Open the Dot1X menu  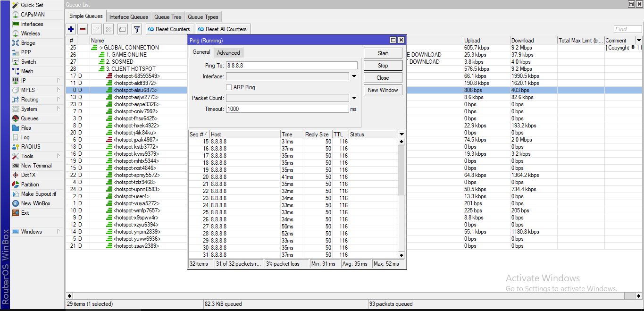(x=28, y=175)
